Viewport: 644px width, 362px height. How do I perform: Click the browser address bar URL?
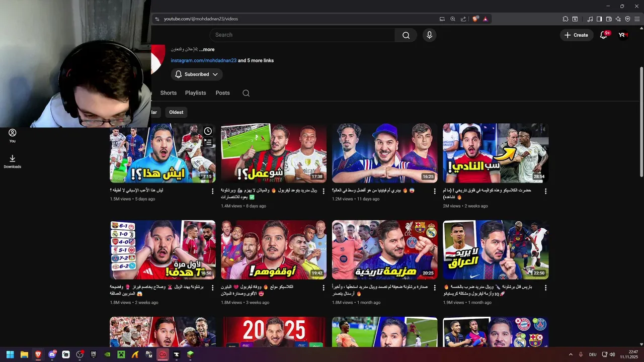pos(201,19)
